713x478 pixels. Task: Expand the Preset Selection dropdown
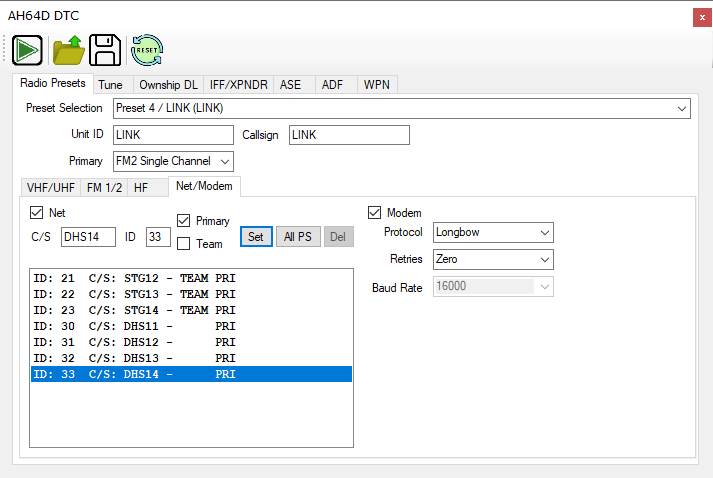coord(402,109)
